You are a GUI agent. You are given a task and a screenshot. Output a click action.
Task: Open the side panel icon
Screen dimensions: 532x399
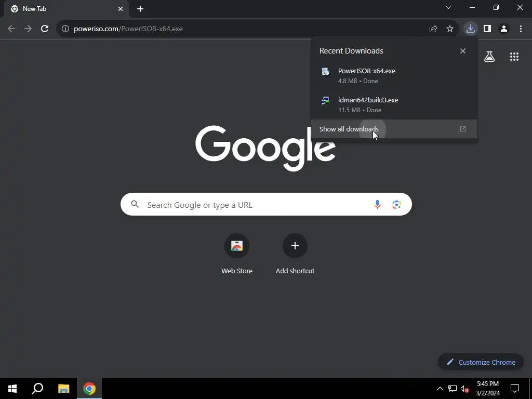click(x=487, y=29)
